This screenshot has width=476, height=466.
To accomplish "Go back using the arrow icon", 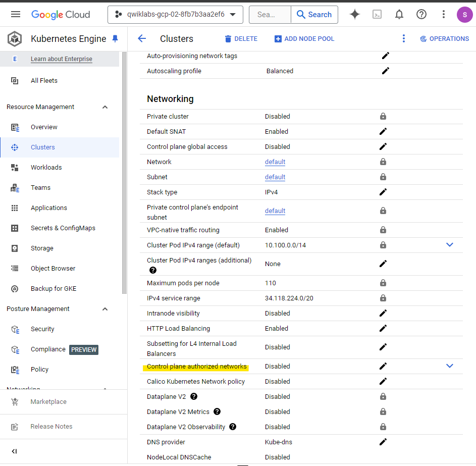I will pos(142,39).
